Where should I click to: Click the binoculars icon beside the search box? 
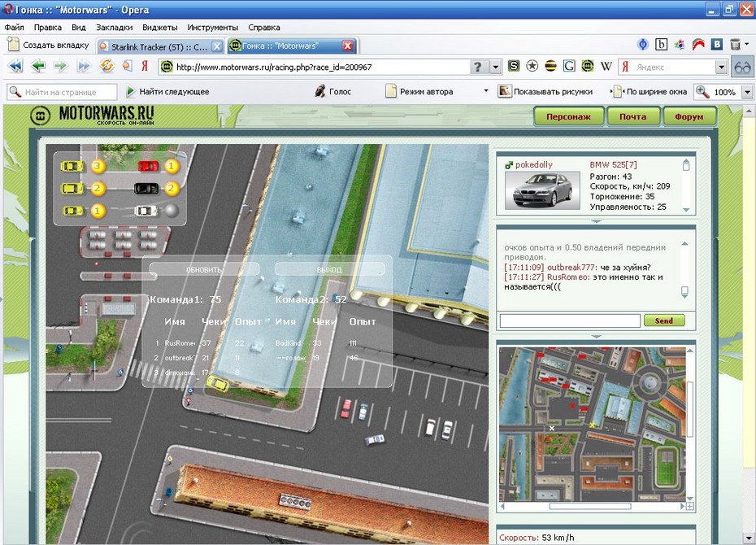coord(742,67)
